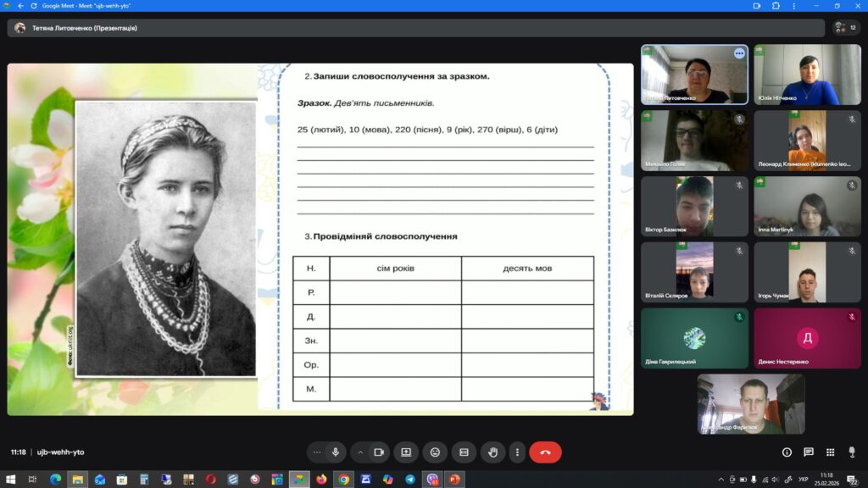868x488 pixels.
Task: Send an emoji reaction
Action: [x=435, y=452]
